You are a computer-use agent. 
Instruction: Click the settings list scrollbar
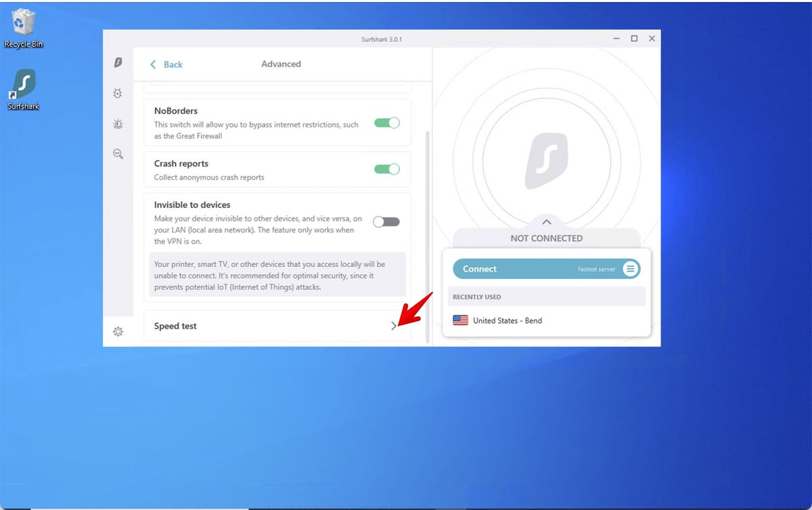point(427,237)
